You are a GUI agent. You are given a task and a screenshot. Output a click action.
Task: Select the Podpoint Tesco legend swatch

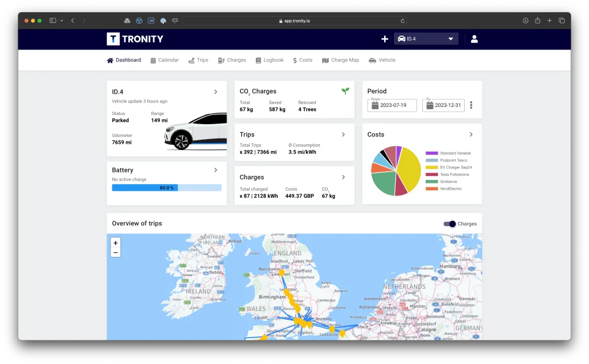pyautogui.click(x=431, y=160)
